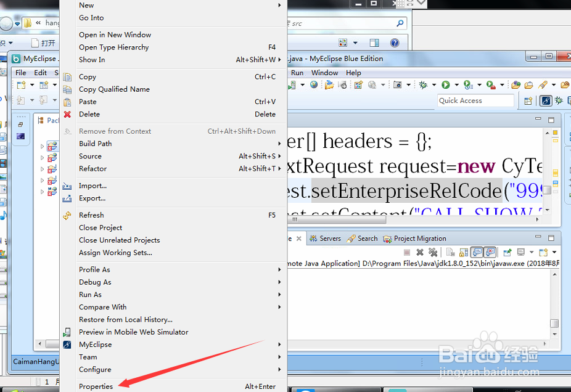The image size is (571, 392).
Task: Click the Run Last Tool icon
Action: (491, 85)
